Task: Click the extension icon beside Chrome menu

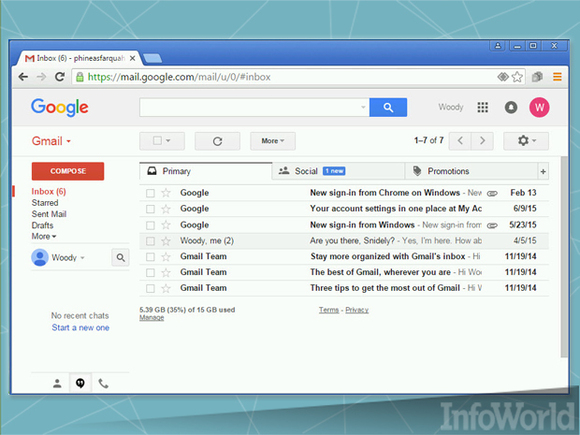Action: pos(537,77)
